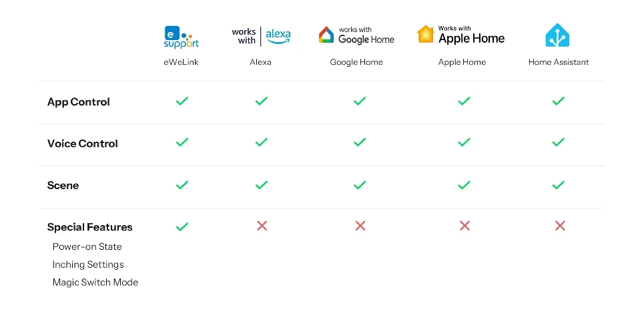Click the red X under Google Home
This screenshot has width=644, height=316.
pyautogui.click(x=360, y=226)
